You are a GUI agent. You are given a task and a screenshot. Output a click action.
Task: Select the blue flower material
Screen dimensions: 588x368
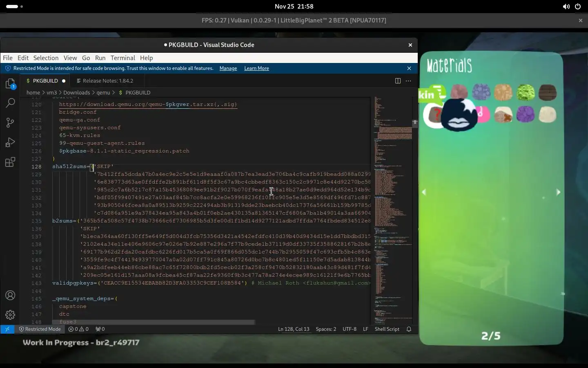481,92
